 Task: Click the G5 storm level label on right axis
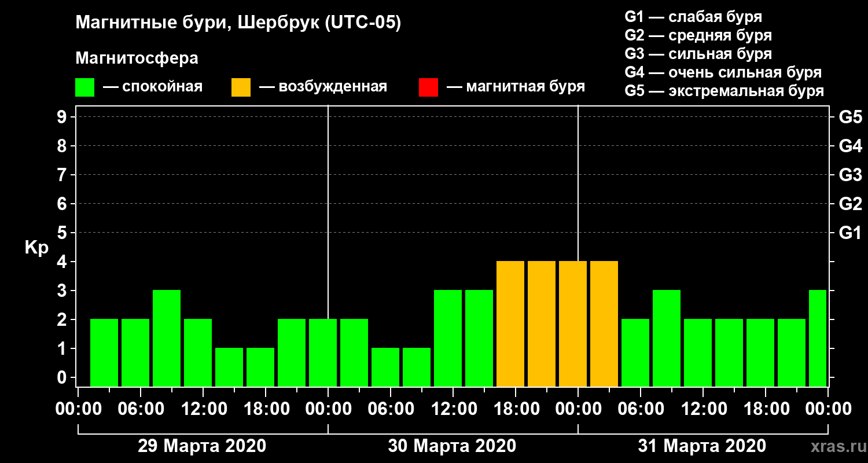tap(850, 117)
